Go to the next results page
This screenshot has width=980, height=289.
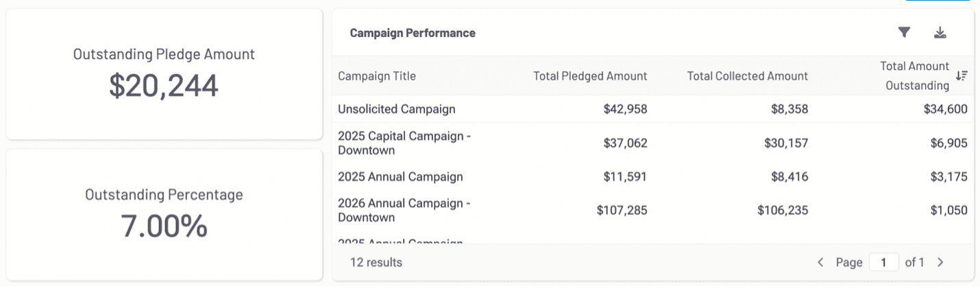(940, 262)
